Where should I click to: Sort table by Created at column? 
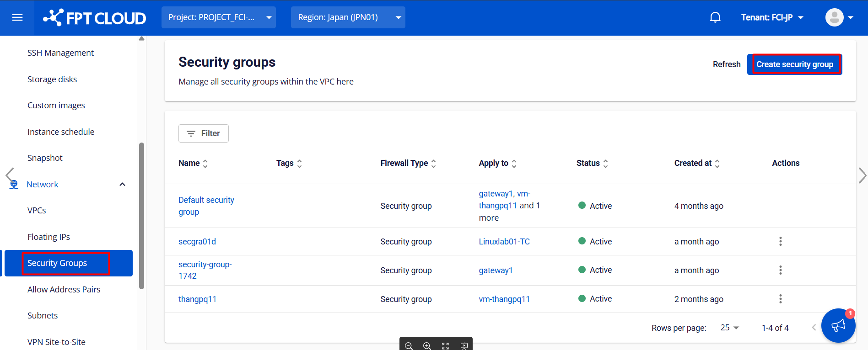coord(717,164)
